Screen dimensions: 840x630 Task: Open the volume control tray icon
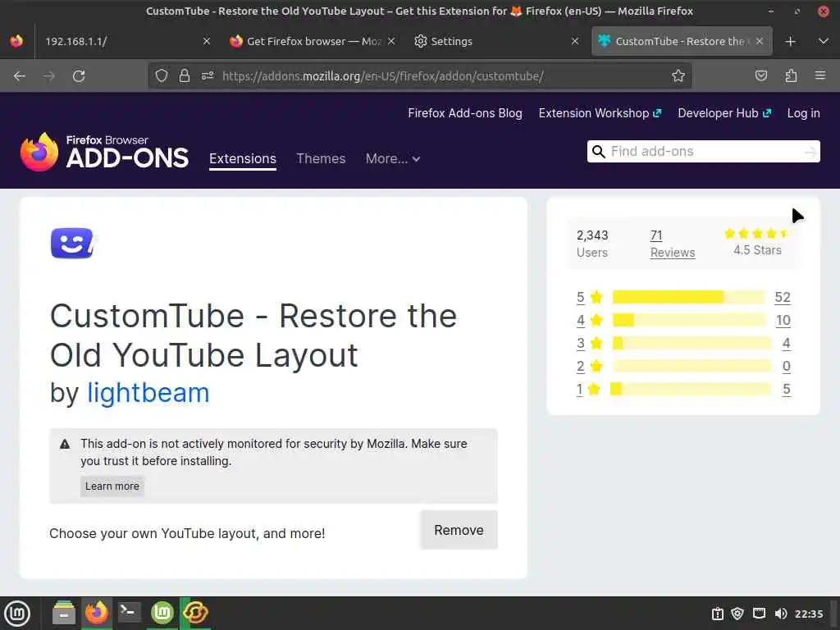pos(780,614)
